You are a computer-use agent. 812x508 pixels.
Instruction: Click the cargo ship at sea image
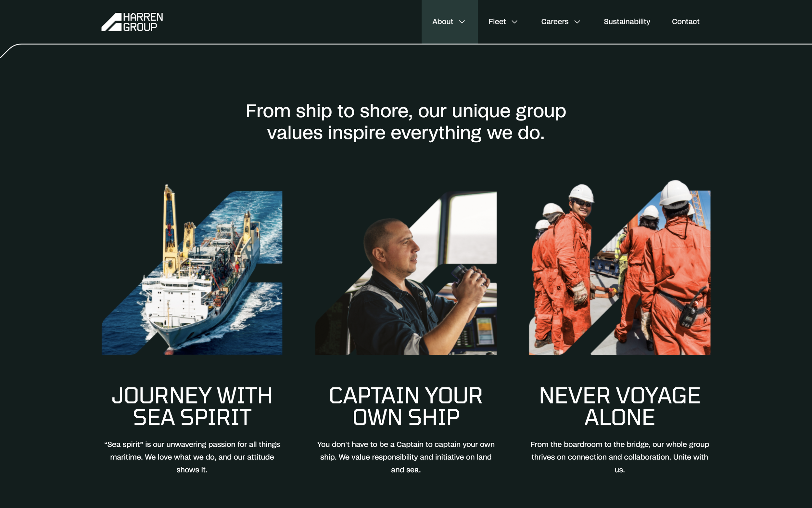tap(192, 269)
